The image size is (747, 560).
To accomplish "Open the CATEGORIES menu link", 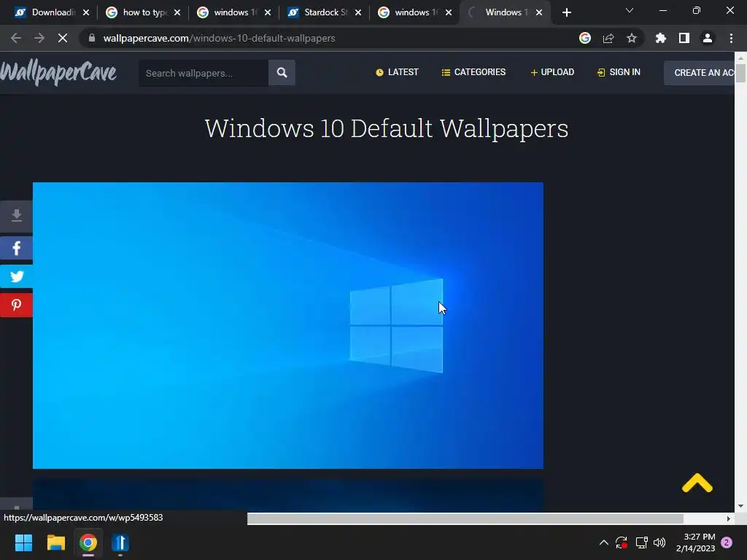I will 473,72.
